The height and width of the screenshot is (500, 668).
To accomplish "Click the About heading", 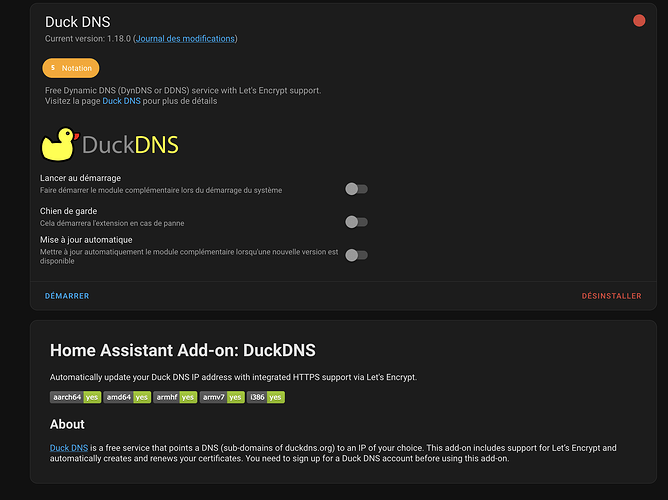I will tap(67, 424).
